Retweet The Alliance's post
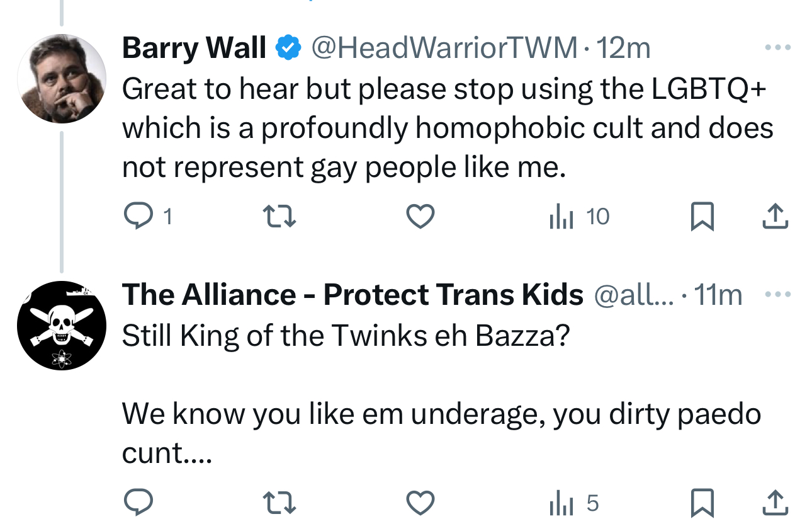The height and width of the screenshot is (531, 812). (x=279, y=503)
